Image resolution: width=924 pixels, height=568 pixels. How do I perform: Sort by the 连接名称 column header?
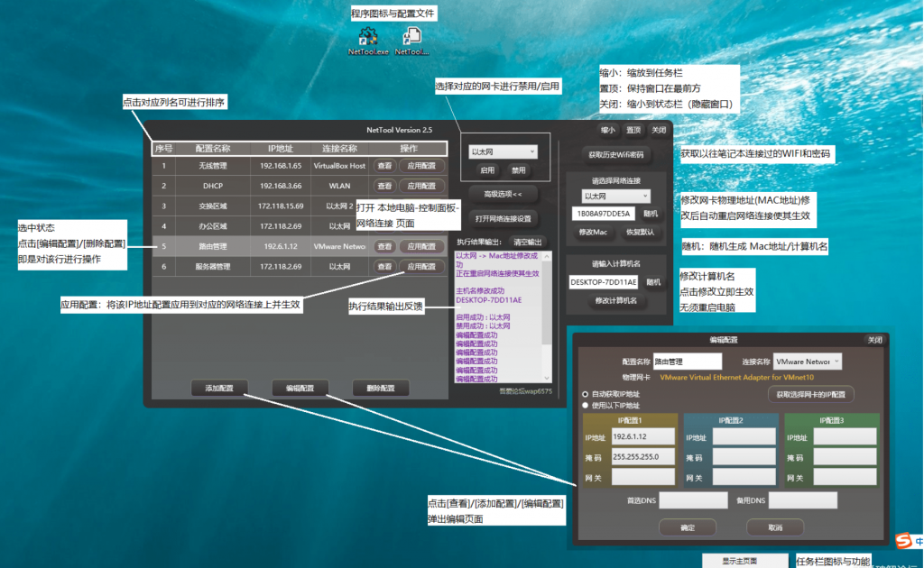coord(339,149)
